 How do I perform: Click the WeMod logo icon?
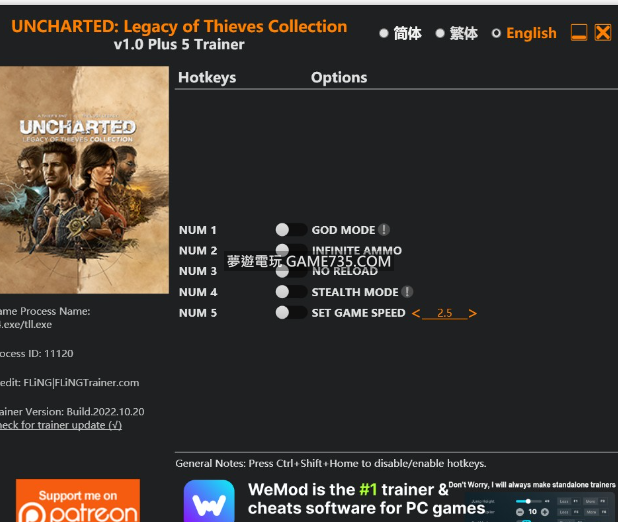point(209,501)
